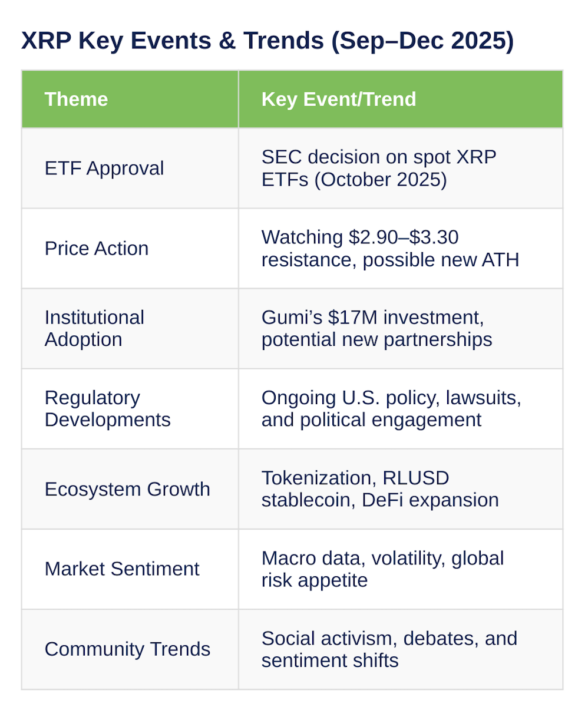Click the potential new partnerships text
Image resolution: width=588 pixels, height=720 pixels.
pos(377,339)
